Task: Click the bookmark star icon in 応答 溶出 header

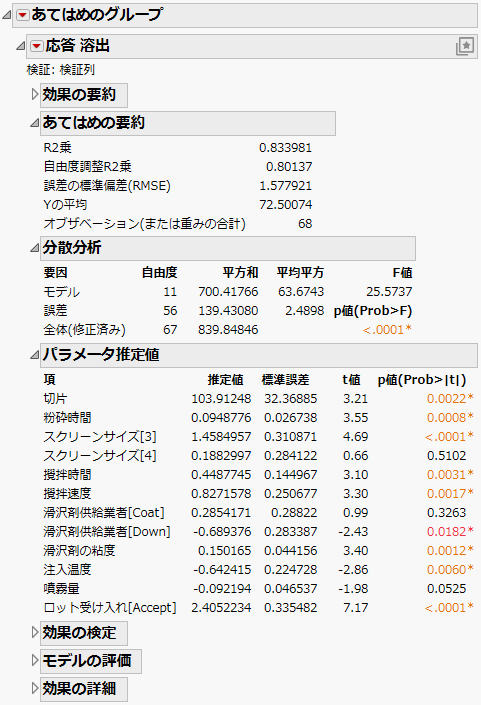Action: (465, 46)
